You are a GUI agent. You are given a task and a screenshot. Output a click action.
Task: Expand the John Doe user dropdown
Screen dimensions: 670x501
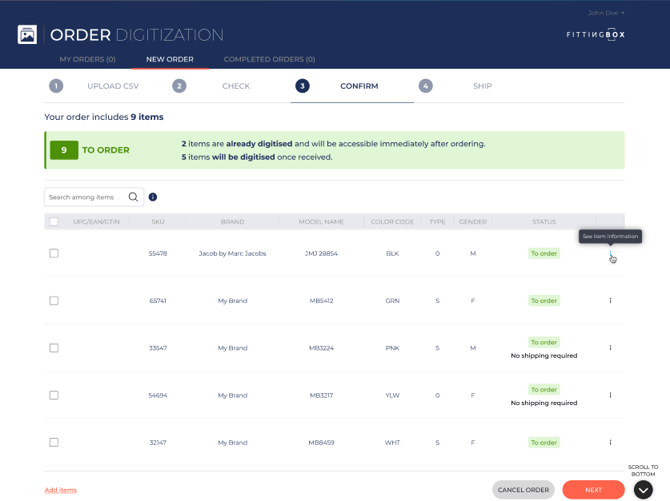point(606,13)
